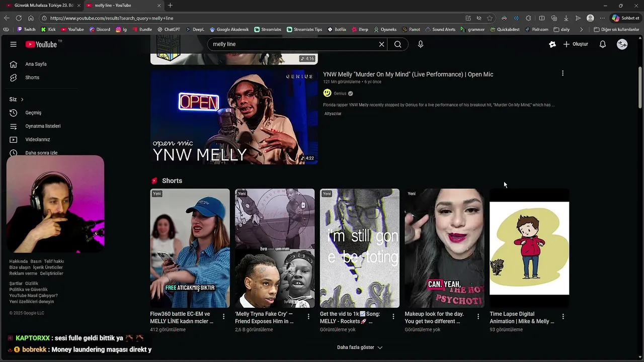Reload the page with refresh icon
The image size is (644, 362).
tap(19, 18)
